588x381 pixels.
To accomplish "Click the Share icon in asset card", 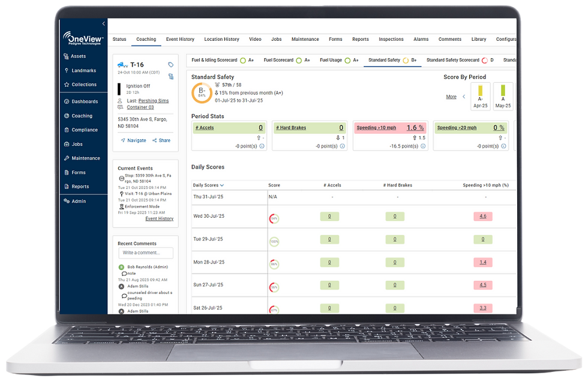I will (155, 140).
